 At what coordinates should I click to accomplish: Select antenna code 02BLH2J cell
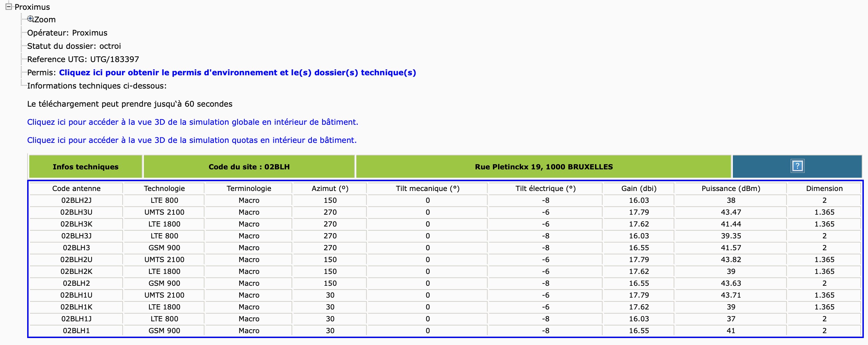(x=76, y=200)
